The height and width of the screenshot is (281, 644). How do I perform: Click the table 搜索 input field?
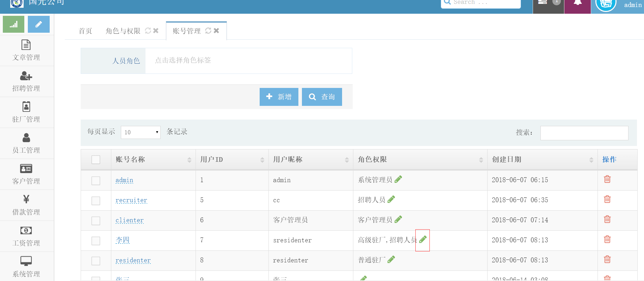click(584, 133)
